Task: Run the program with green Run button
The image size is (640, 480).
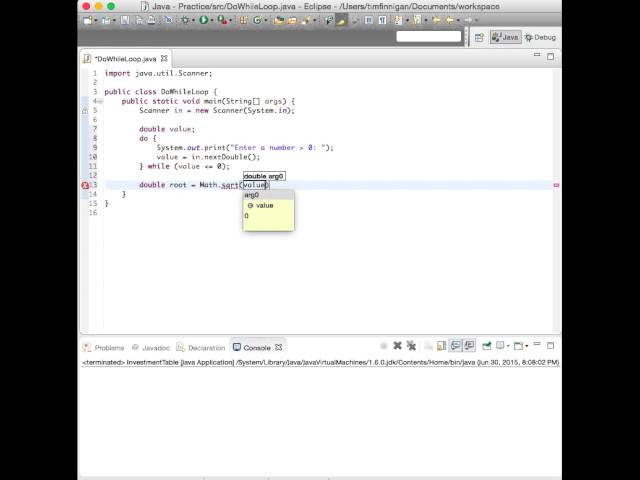Action: [x=204, y=20]
